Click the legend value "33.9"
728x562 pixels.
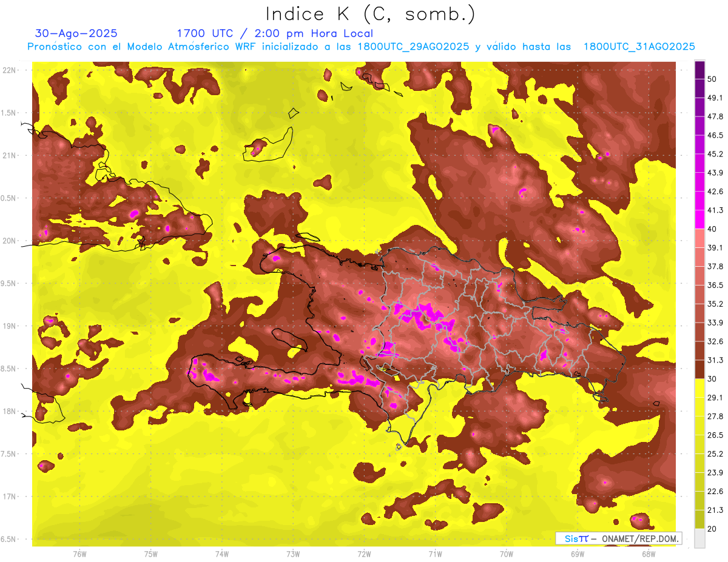pyautogui.click(x=715, y=323)
